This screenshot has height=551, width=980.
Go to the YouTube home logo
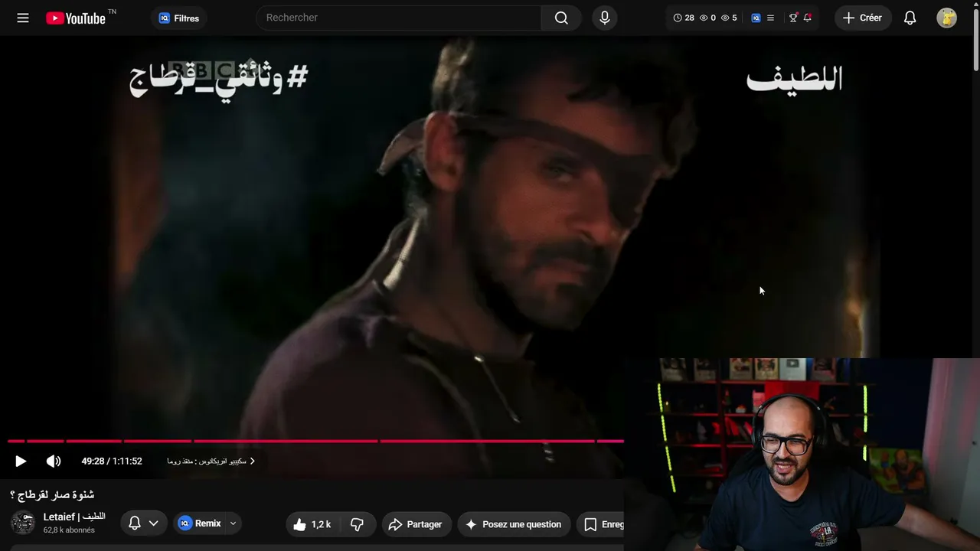76,18
